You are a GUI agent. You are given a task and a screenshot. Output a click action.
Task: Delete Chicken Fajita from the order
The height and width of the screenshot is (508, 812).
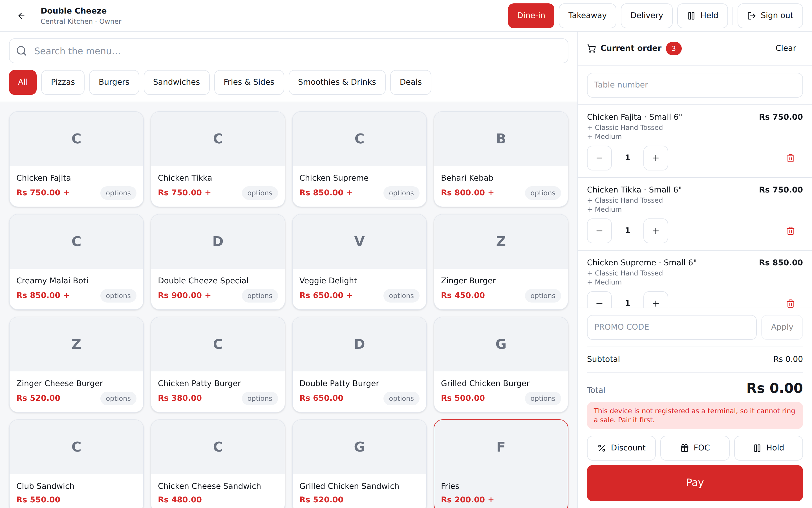(x=790, y=158)
